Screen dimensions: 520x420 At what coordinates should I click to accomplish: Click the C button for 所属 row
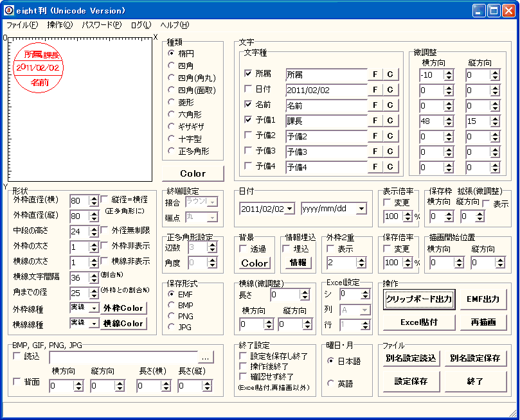(390, 74)
